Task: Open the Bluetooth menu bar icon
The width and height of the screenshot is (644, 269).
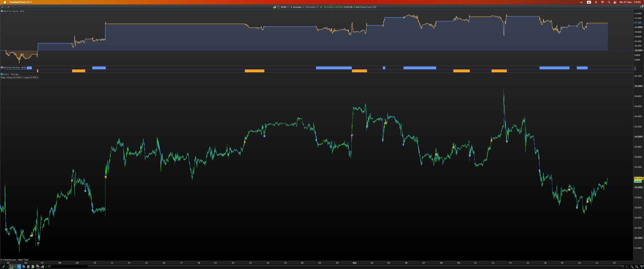Action: (x=596, y=2)
